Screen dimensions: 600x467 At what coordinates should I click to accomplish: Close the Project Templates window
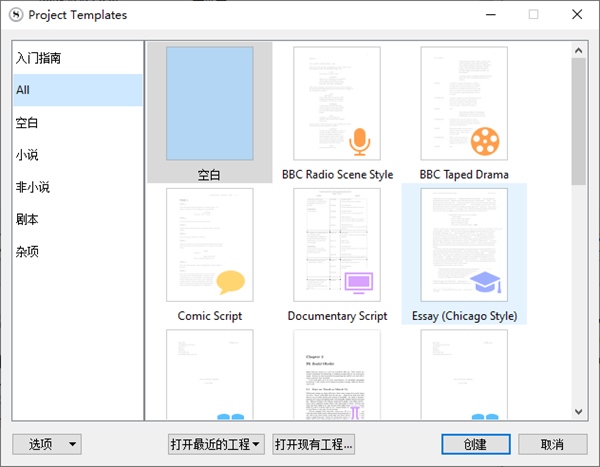(x=577, y=15)
